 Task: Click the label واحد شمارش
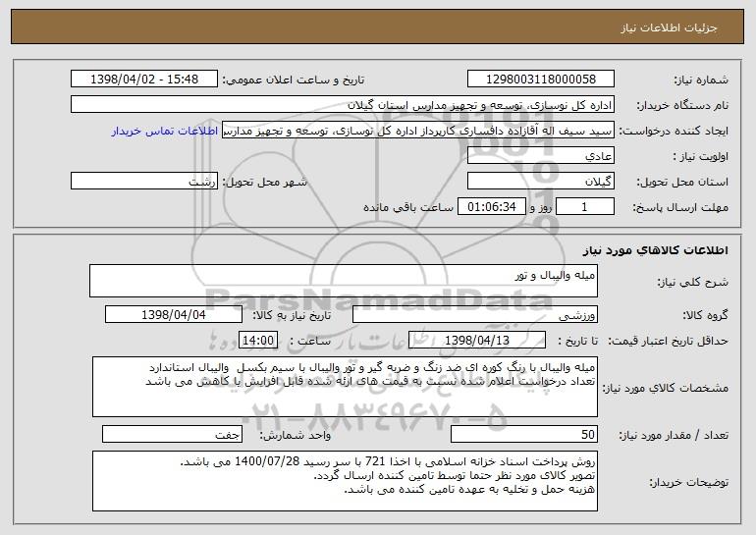(296, 435)
